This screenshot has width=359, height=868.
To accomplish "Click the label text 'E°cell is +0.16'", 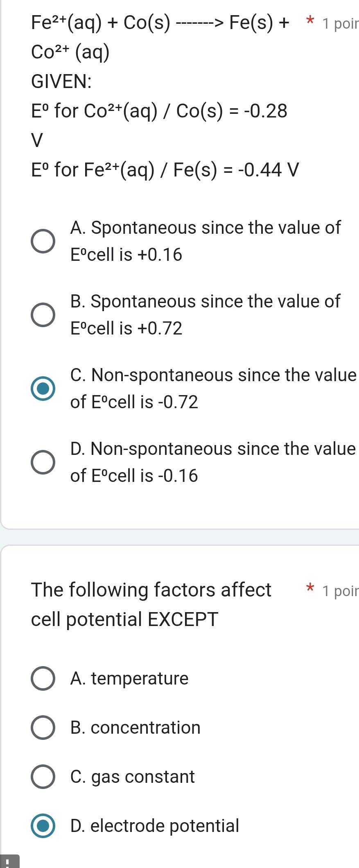I will (x=126, y=255).
